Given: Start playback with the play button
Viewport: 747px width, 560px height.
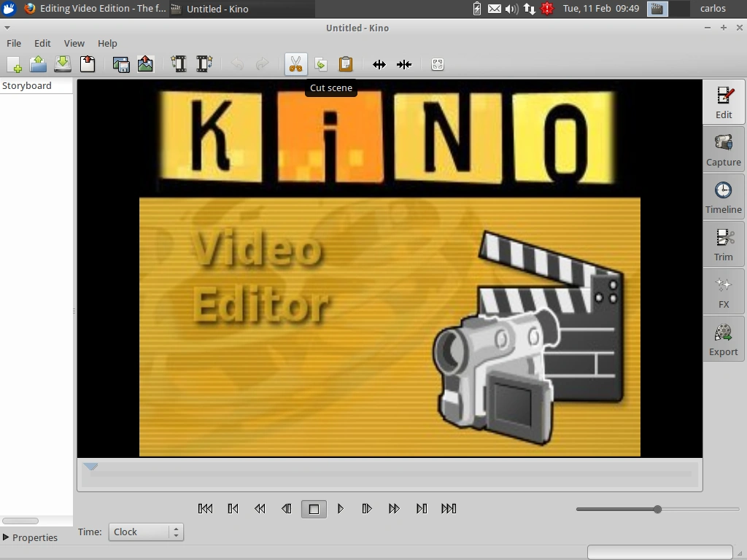Looking at the screenshot, I should tap(340, 508).
